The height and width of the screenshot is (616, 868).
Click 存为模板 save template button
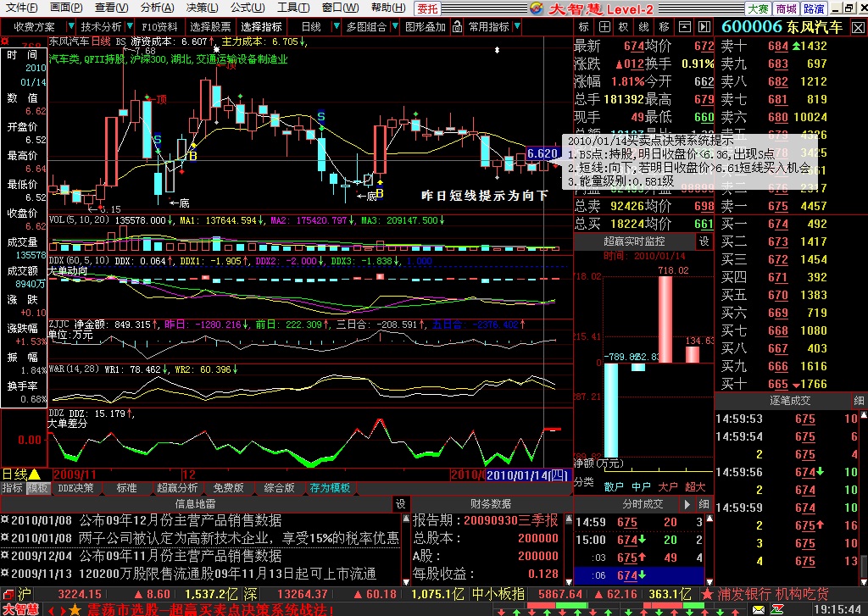click(330, 487)
